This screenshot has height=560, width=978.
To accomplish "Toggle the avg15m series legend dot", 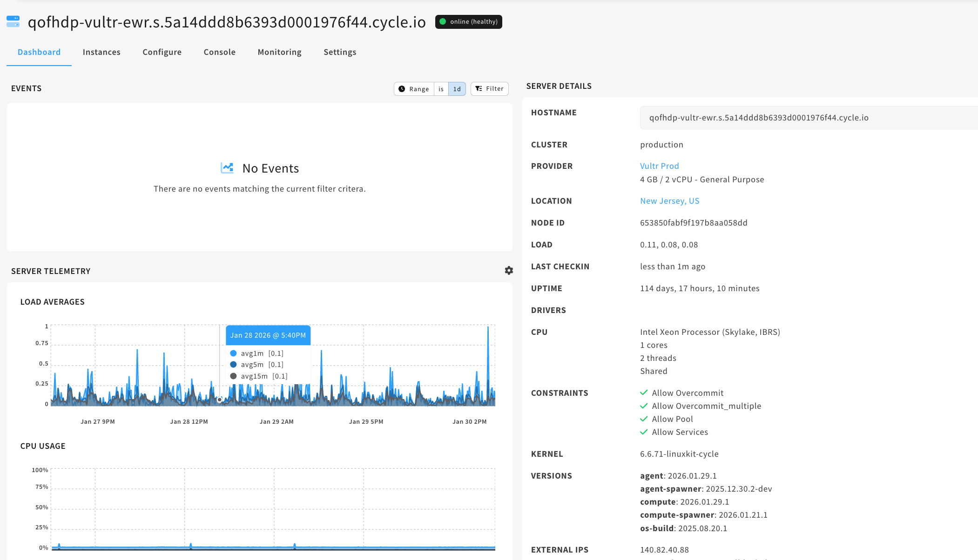I will [234, 376].
